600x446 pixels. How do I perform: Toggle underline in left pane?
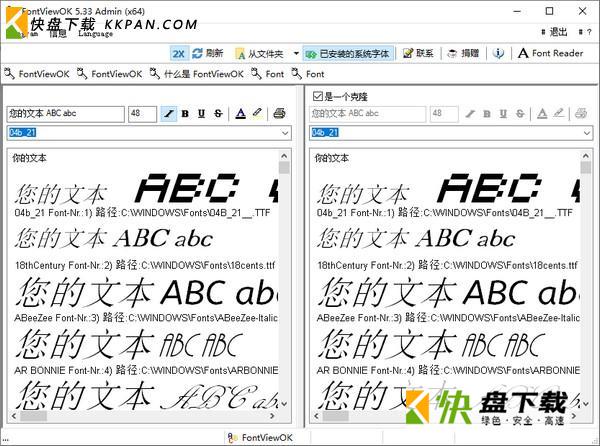pyautogui.click(x=202, y=114)
